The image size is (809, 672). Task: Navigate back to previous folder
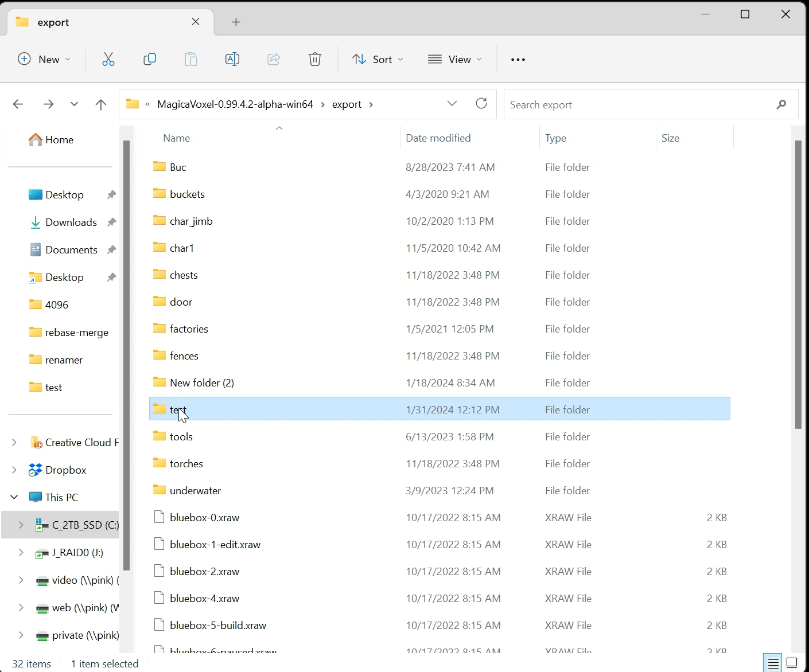[x=18, y=104]
